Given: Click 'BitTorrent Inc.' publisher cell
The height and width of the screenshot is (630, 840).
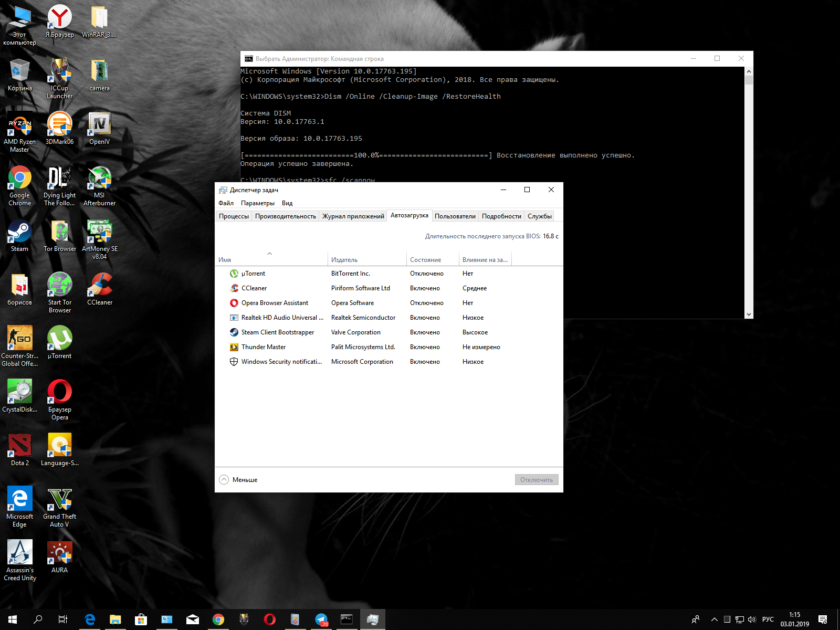Looking at the screenshot, I should 351,274.
